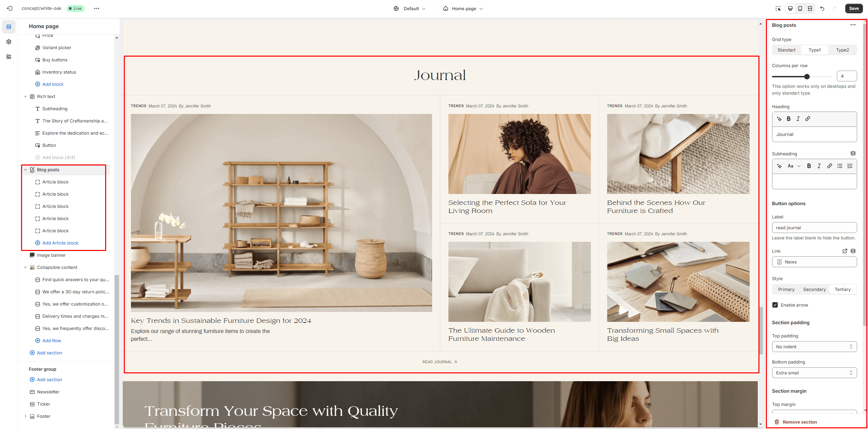Image resolution: width=868 pixels, height=429 pixels.
Task: Select the Type2 grid type
Action: pos(842,50)
